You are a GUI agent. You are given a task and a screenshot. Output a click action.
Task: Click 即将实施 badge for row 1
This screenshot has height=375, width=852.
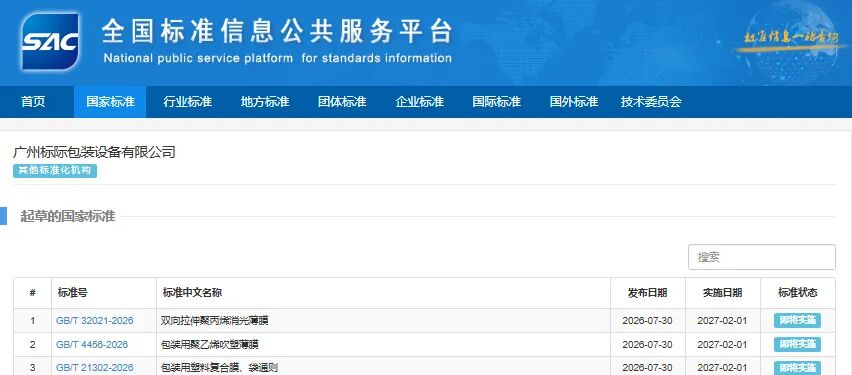coord(797,321)
